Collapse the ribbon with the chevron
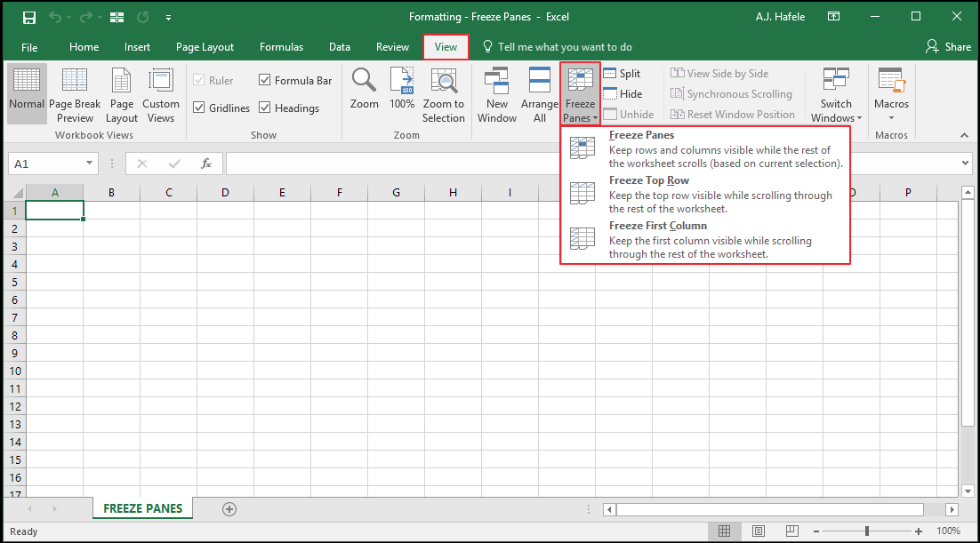 964,135
